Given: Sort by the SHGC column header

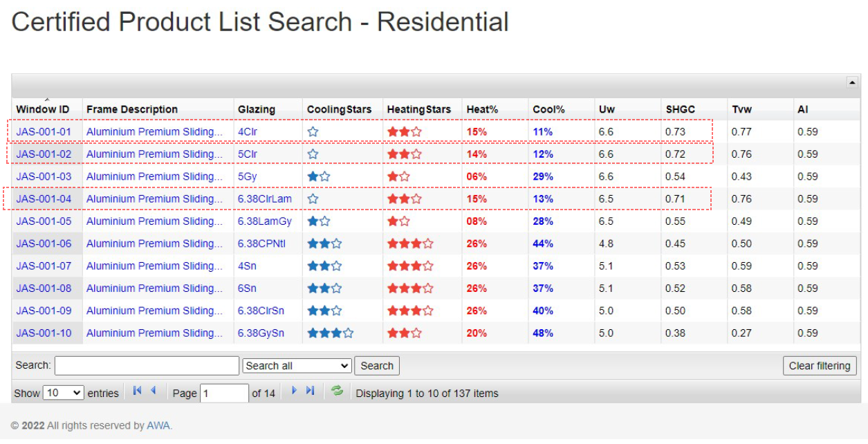Looking at the screenshot, I should point(680,109).
